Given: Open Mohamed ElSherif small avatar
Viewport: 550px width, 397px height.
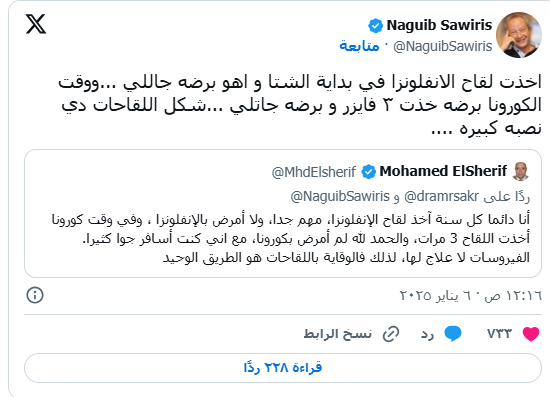Looking at the screenshot, I should pos(521,171).
